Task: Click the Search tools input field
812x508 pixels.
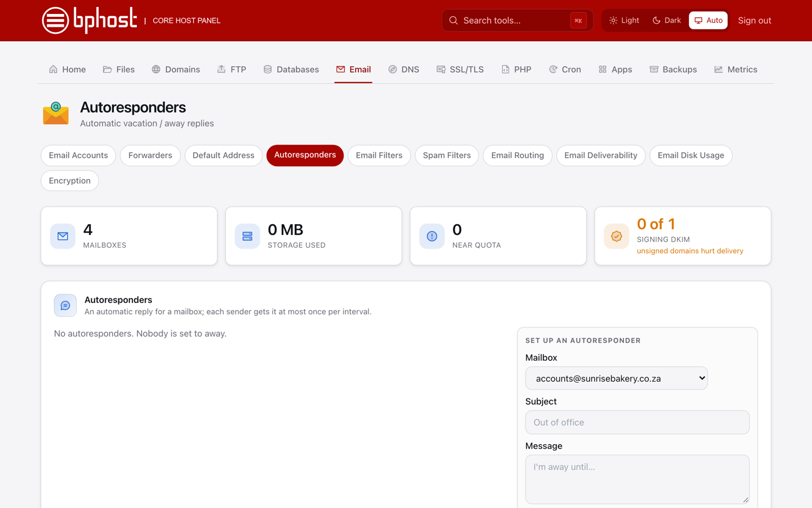Action: (517, 20)
